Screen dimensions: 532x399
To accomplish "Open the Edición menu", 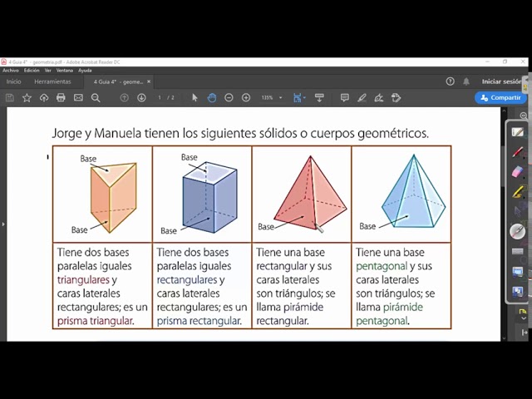I will pos(32,70).
